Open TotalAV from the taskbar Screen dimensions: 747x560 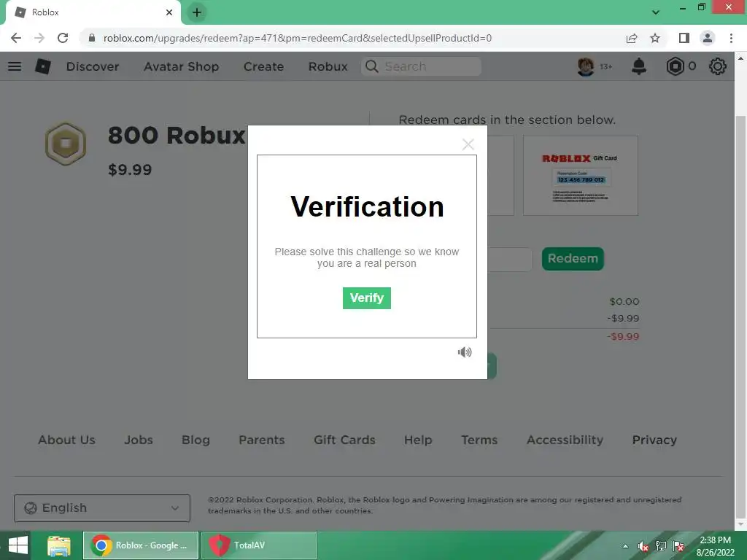click(x=259, y=545)
